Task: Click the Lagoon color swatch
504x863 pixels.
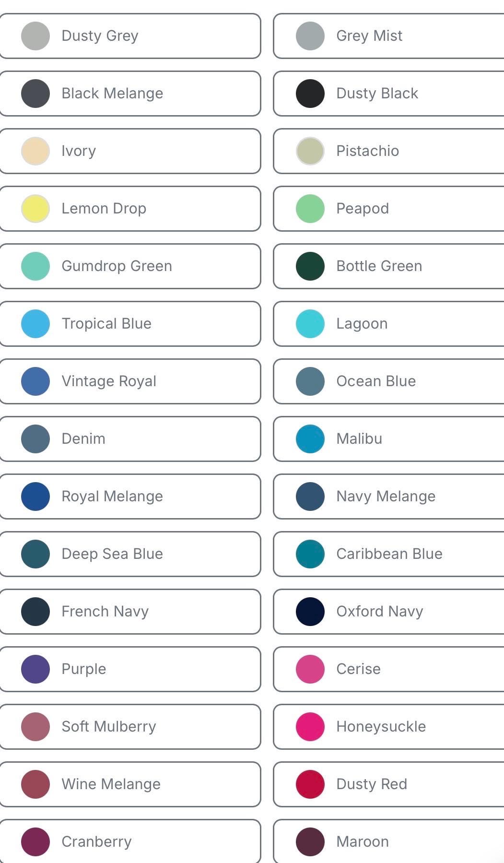Action: pos(310,324)
